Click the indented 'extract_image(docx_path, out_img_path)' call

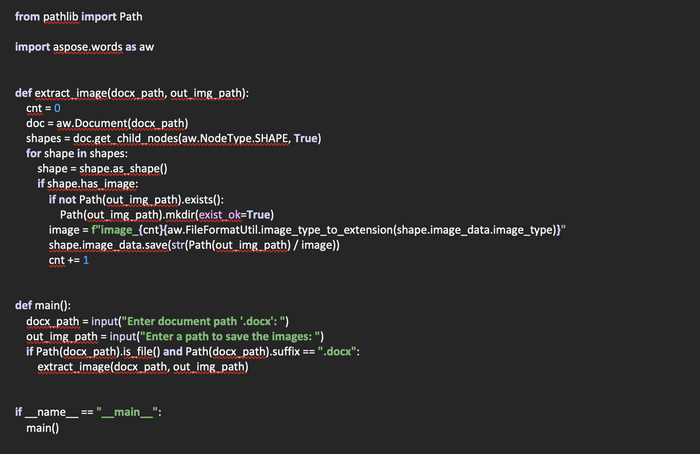click(x=143, y=367)
